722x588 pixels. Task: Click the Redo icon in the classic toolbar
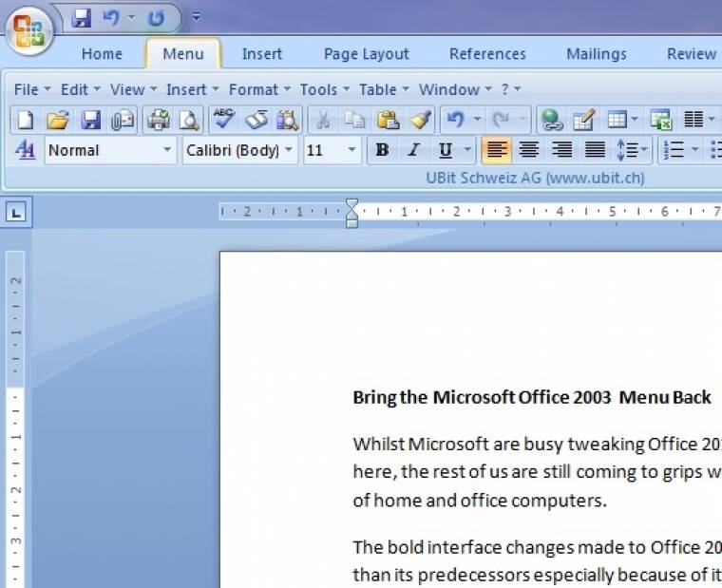pos(501,120)
